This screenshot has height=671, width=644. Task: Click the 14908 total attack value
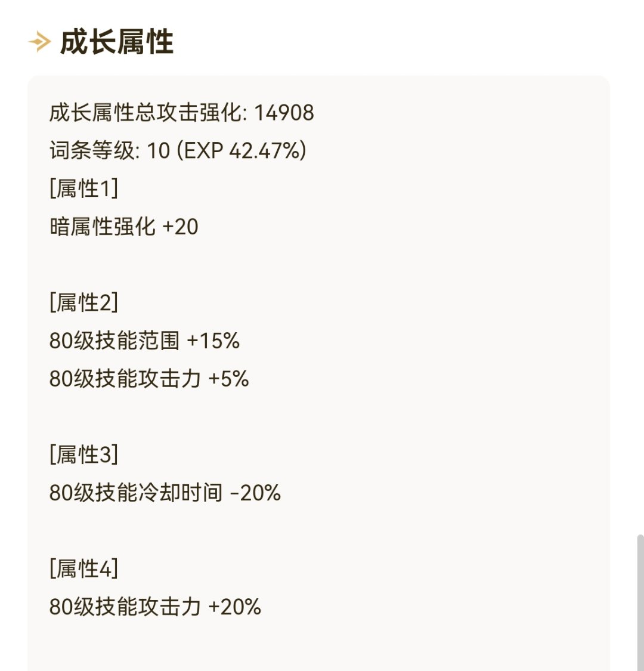click(x=284, y=113)
